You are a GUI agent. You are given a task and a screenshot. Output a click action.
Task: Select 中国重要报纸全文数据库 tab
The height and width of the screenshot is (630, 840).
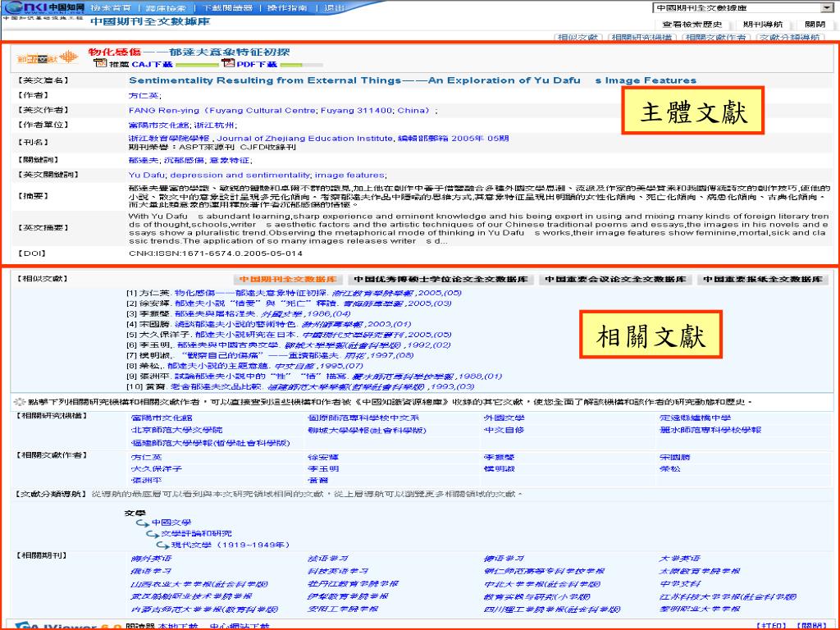(x=763, y=280)
